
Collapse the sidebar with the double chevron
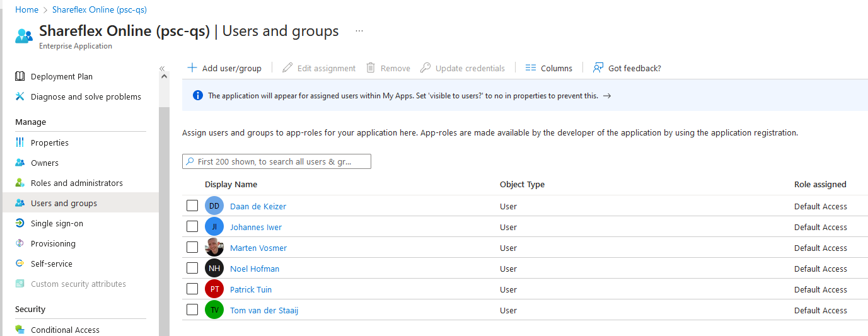[x=162, y=68]
